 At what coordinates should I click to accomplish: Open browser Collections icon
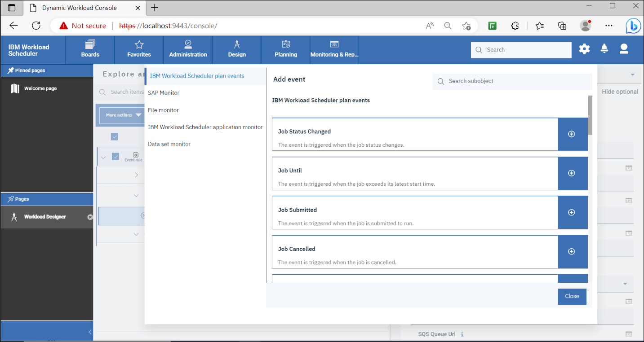tap(562, 26)
